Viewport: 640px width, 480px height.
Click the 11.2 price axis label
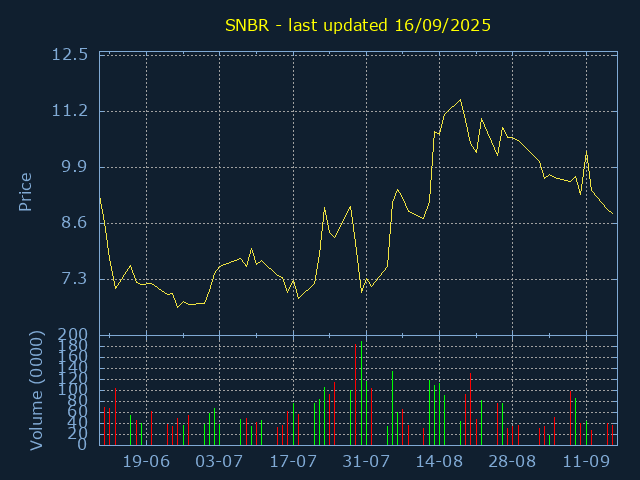point(70,111)
